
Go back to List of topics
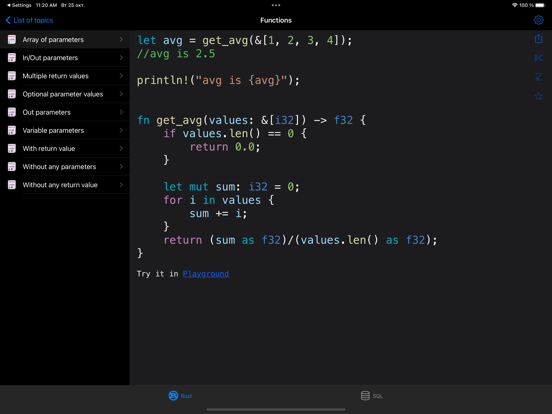coord(29,20)
